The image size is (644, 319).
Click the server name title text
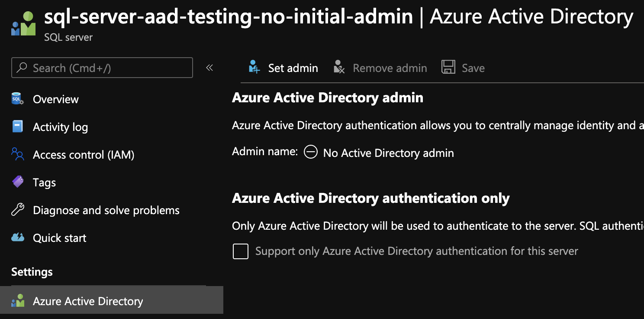click(229, 16)
